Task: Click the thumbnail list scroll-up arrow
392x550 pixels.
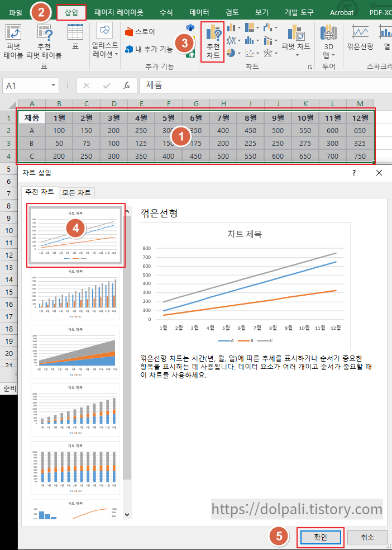Action: pyautogui.click(x=127, y=211)
